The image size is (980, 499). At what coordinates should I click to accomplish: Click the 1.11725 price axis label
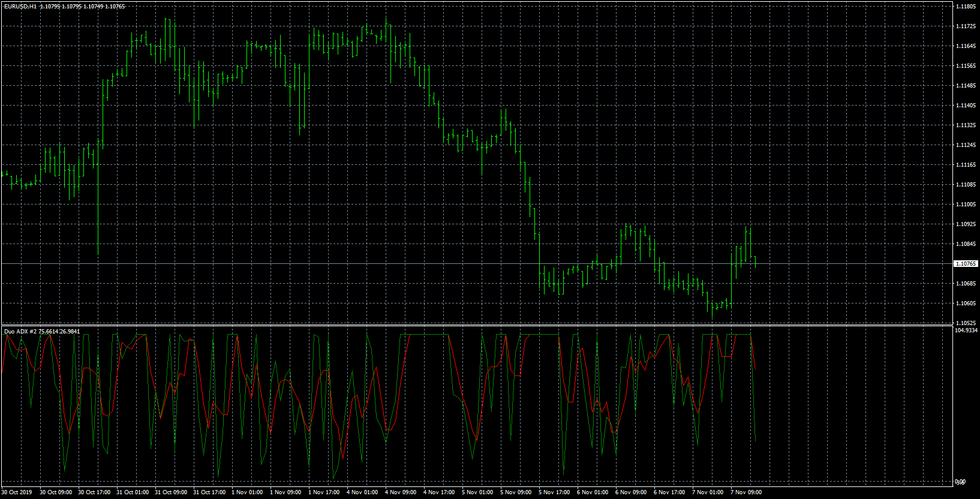pyautogui.click(x=966, y=26)
